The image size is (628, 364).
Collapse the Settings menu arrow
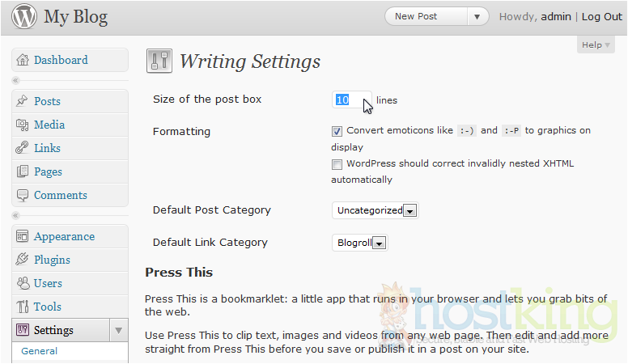click(118, 330)
